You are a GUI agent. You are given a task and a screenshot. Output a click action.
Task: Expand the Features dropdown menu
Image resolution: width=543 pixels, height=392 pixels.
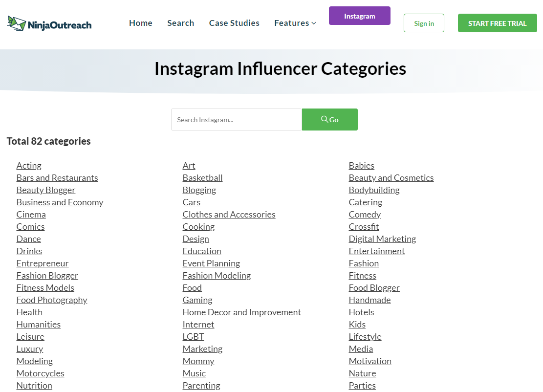(x=295, y=23)
